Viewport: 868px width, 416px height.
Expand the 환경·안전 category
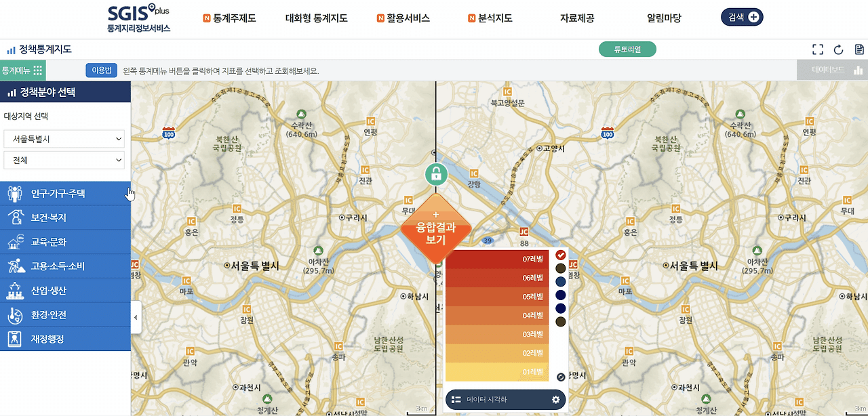(x=65, y=315)
